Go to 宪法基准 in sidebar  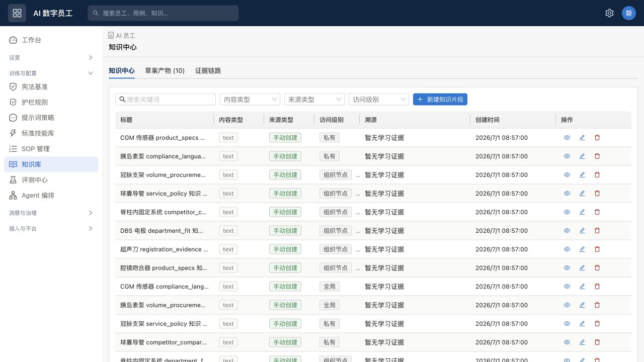(51, 86)
